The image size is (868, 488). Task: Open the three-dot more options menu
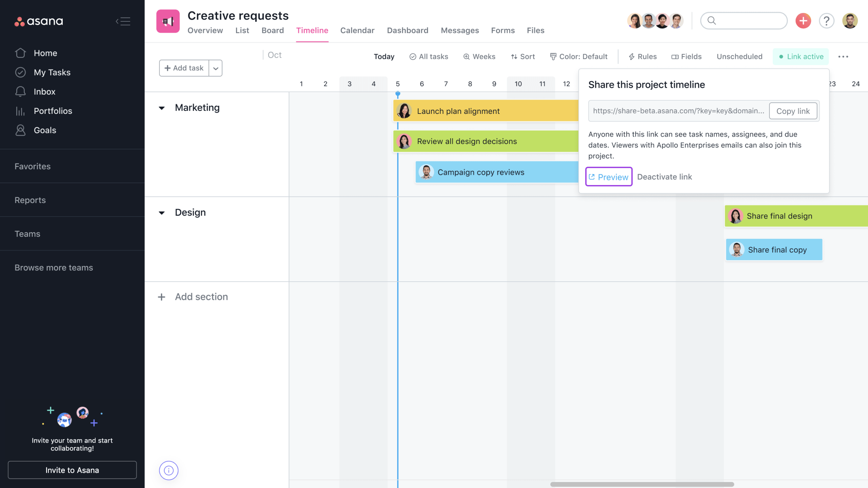(x=843, y=57)
